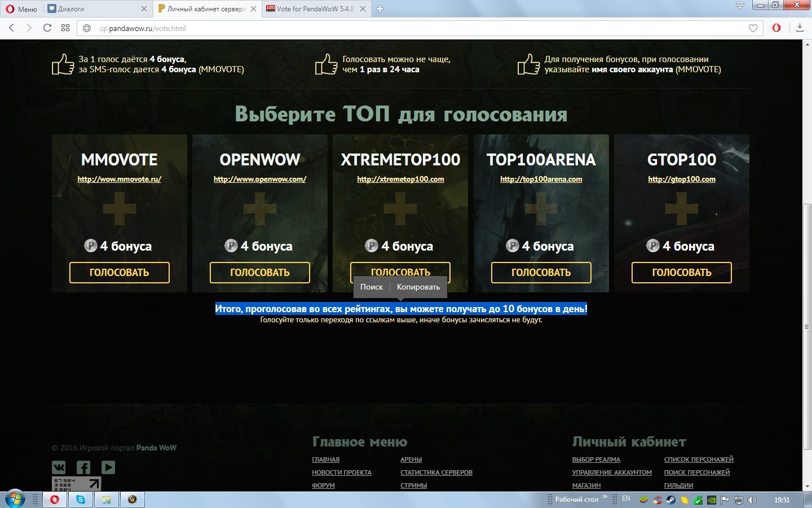812x508 pixels.
Task: Open the ФОРУМ footer link
Action: pos(324,485)
